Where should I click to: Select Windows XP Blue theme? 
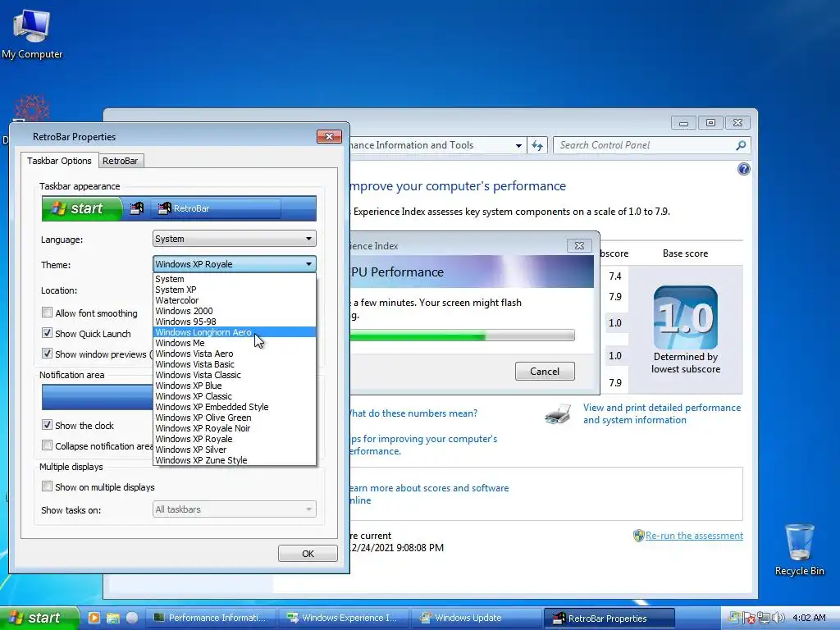click(x=234, y=386)
